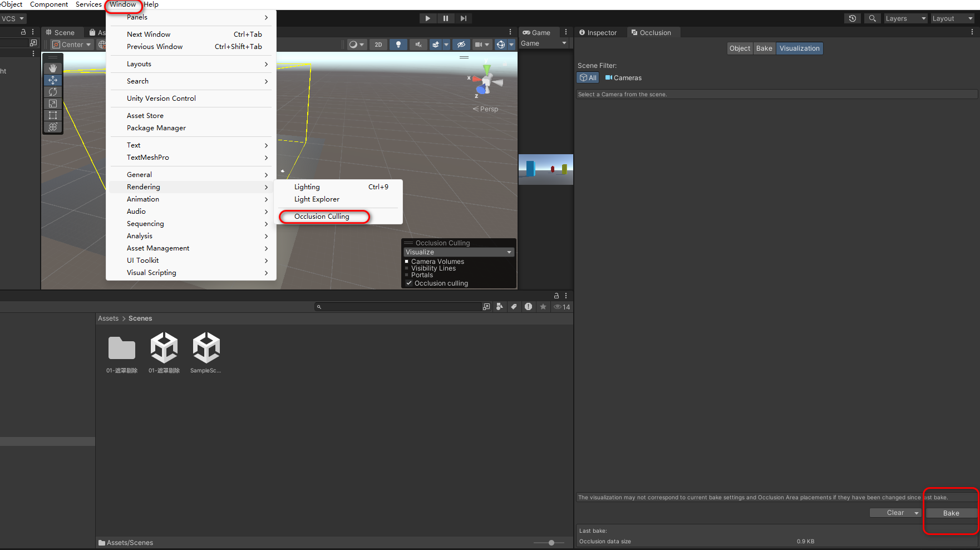Select the Hand view tool
980x550 pixels.
pos(53,68)
